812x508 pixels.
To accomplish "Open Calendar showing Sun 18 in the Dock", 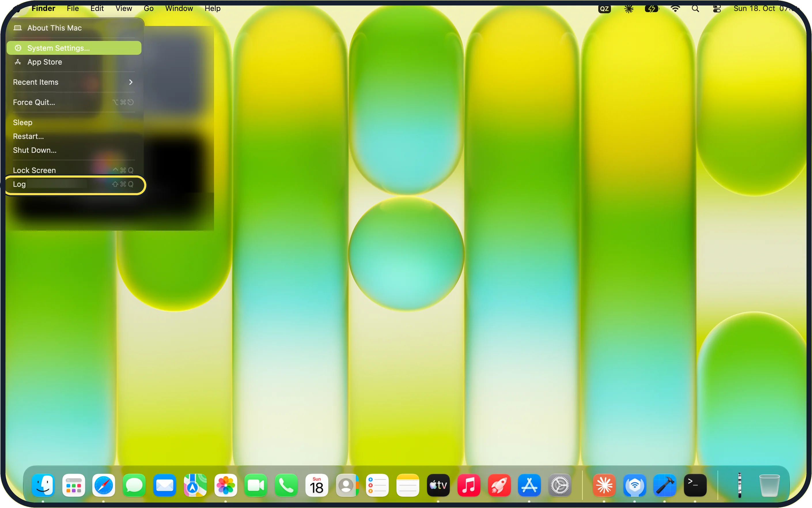I will (317, 485).
